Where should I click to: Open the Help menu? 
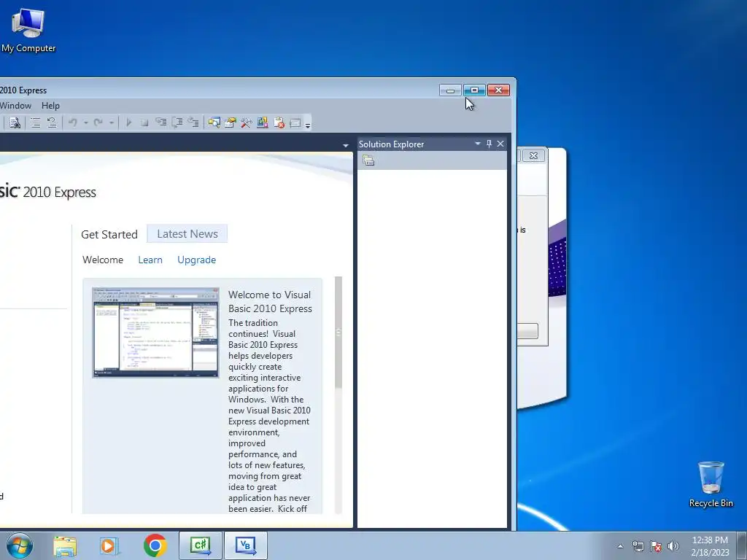(x=50, y=106)
